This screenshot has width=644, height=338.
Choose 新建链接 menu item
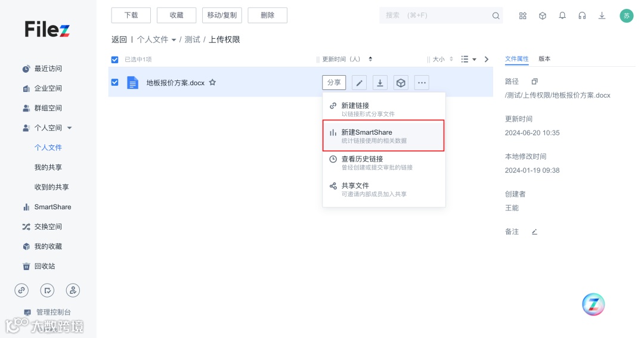383,109
